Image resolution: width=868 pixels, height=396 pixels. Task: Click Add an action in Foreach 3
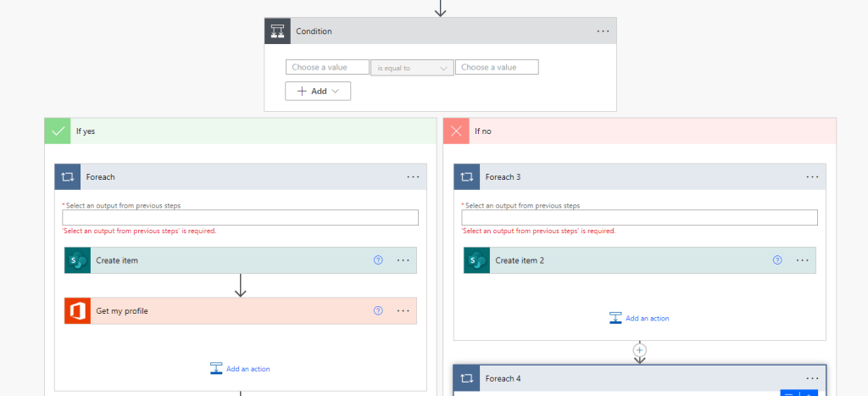click(x=639, y=318)
